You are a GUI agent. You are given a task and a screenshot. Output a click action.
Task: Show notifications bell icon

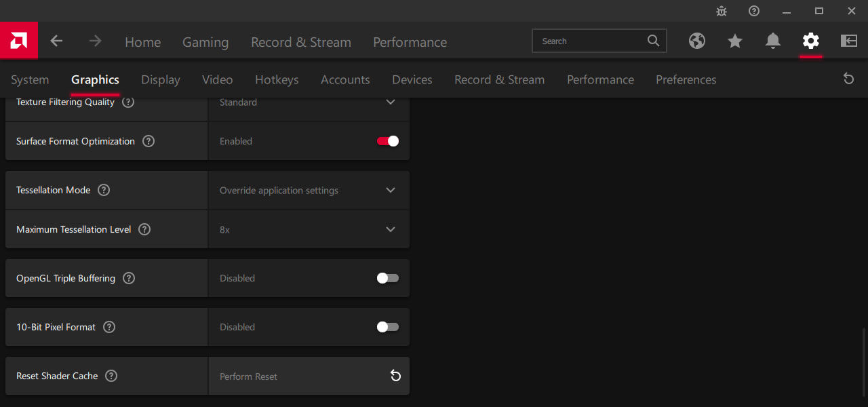[x=772, y=41]
